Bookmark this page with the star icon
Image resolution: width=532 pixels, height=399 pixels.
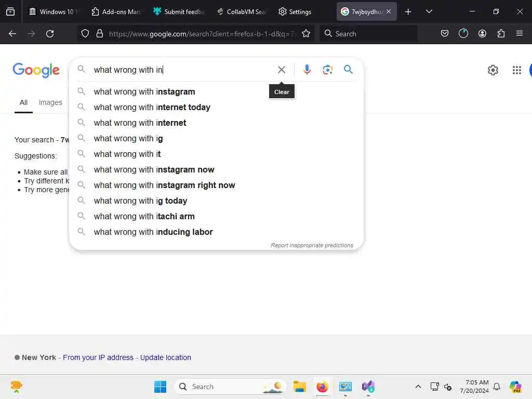pos(306,34)
